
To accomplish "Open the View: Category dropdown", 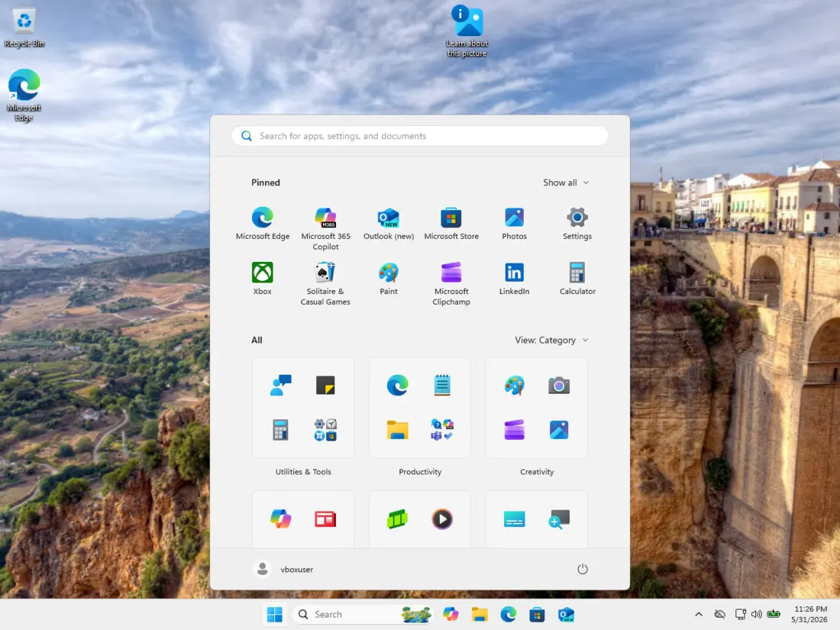I will pos(551,340).
